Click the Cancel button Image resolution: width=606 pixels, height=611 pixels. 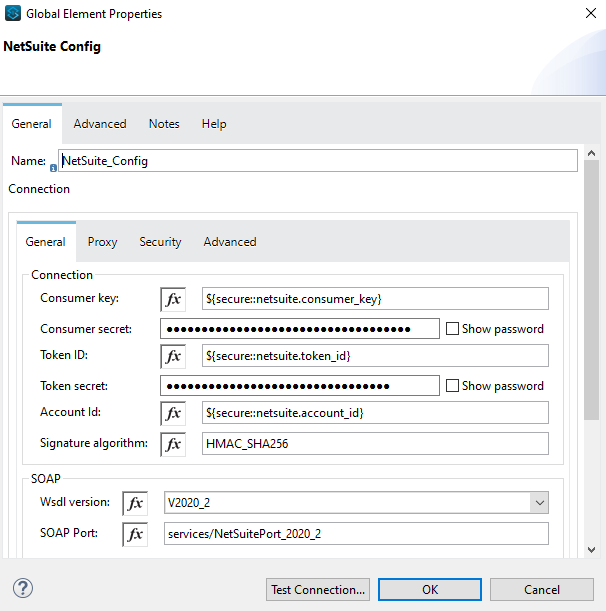pos(542,590)
